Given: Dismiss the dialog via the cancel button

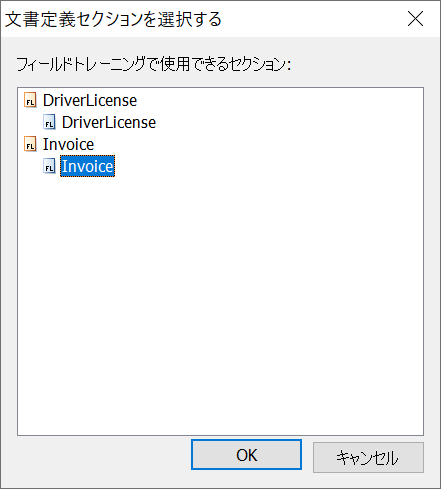Looking at the screenshot, I should pos(368,457).
